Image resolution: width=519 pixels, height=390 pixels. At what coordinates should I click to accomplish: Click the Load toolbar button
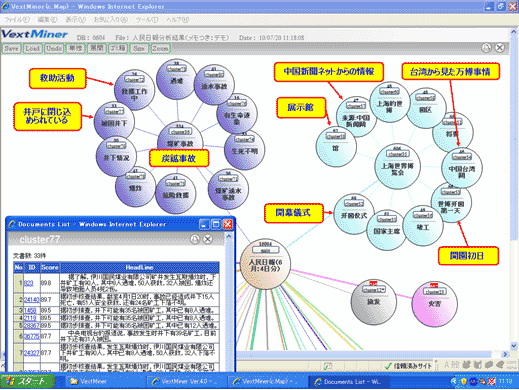point(32,49)
